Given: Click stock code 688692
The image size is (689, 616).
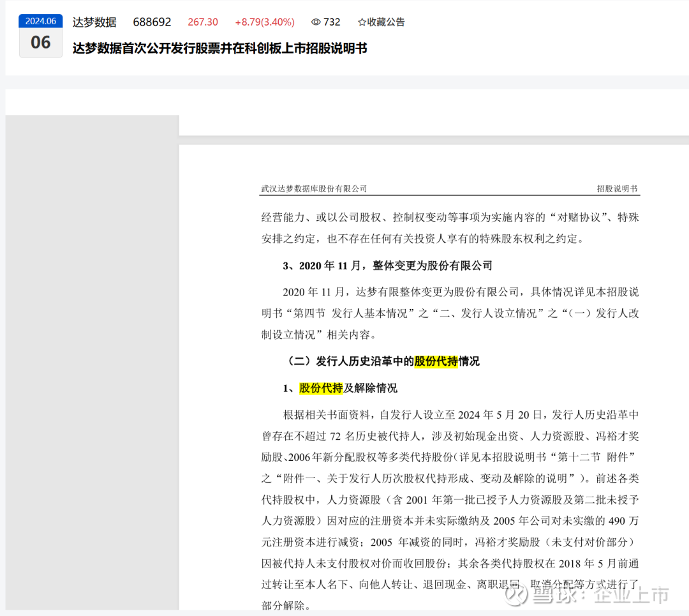Looking at the screenshot, I should point(152,22).
